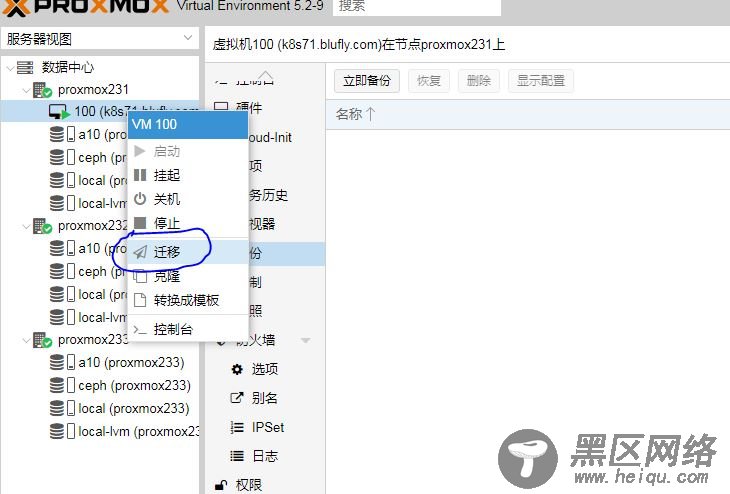This screenshot has width=730, height=494.
Task: Open the 选项 firewall section
Action: point(265,369)
